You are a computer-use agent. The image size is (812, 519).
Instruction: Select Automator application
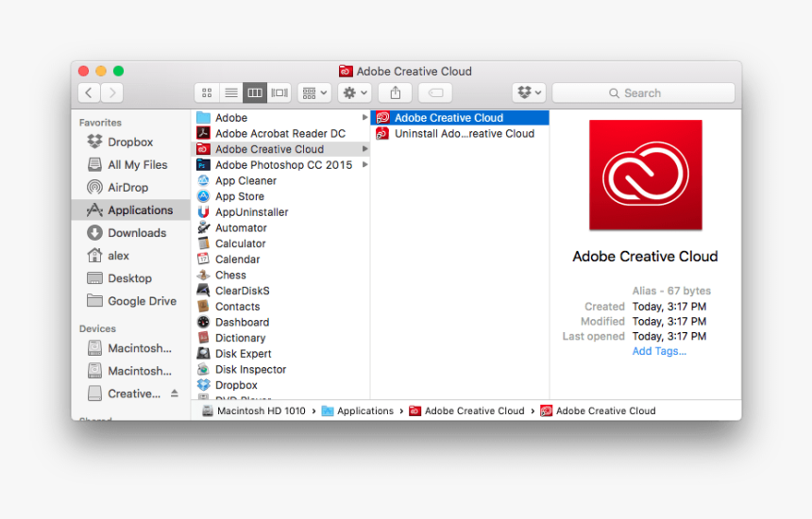tap(279, 227)
